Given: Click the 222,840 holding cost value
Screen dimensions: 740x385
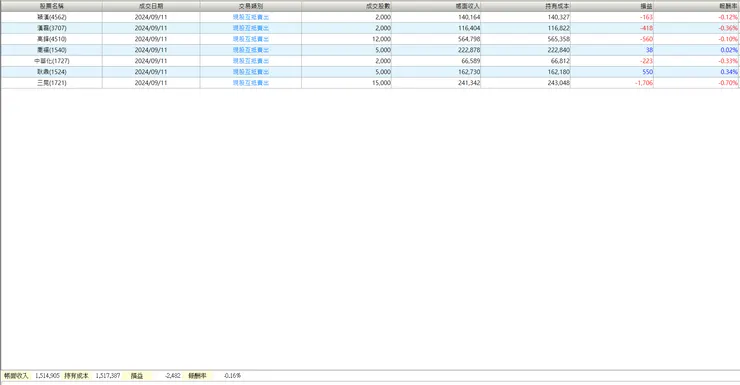Looking at the screenshot, I should [559, 50].
